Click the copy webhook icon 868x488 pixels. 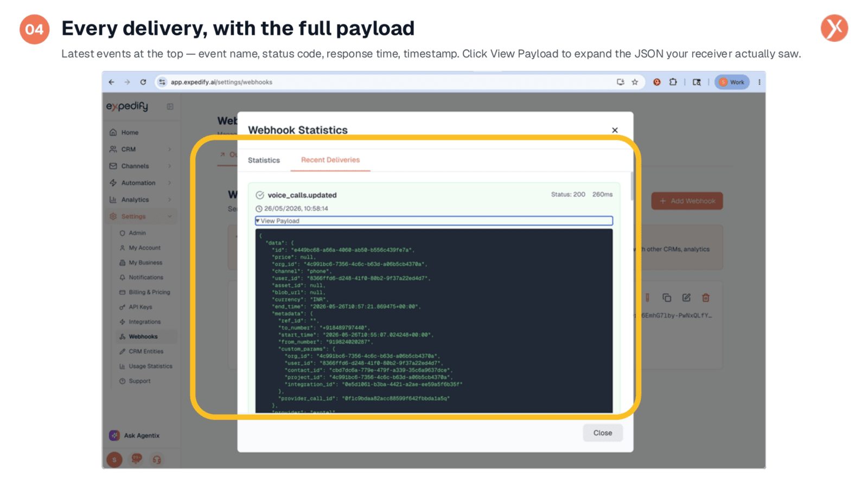coord(667,298)
